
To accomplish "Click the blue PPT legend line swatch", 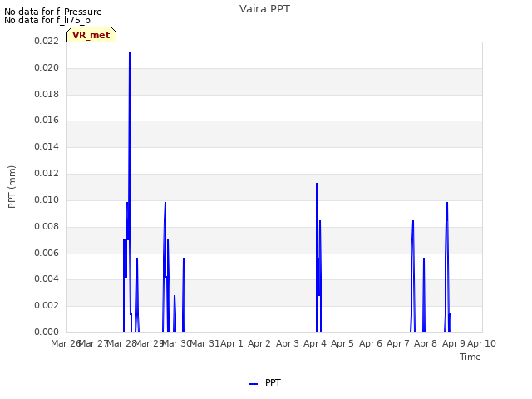I will tap(253, 384).
